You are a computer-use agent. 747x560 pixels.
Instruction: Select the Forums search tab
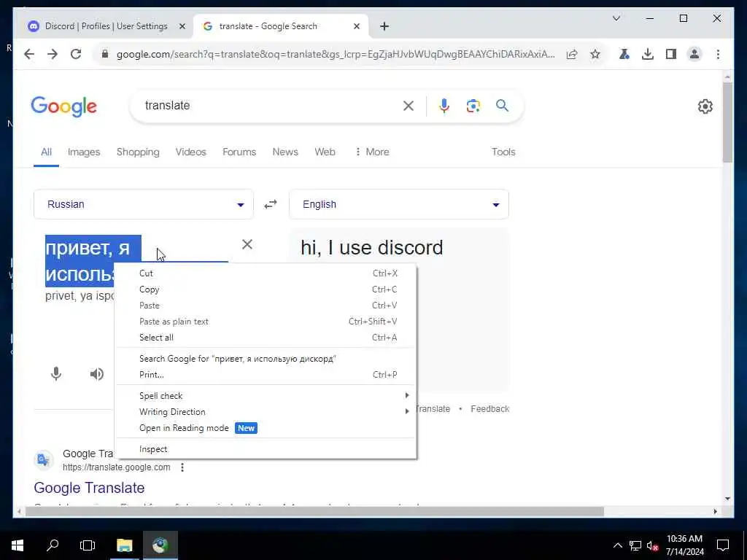coord(239,152)
